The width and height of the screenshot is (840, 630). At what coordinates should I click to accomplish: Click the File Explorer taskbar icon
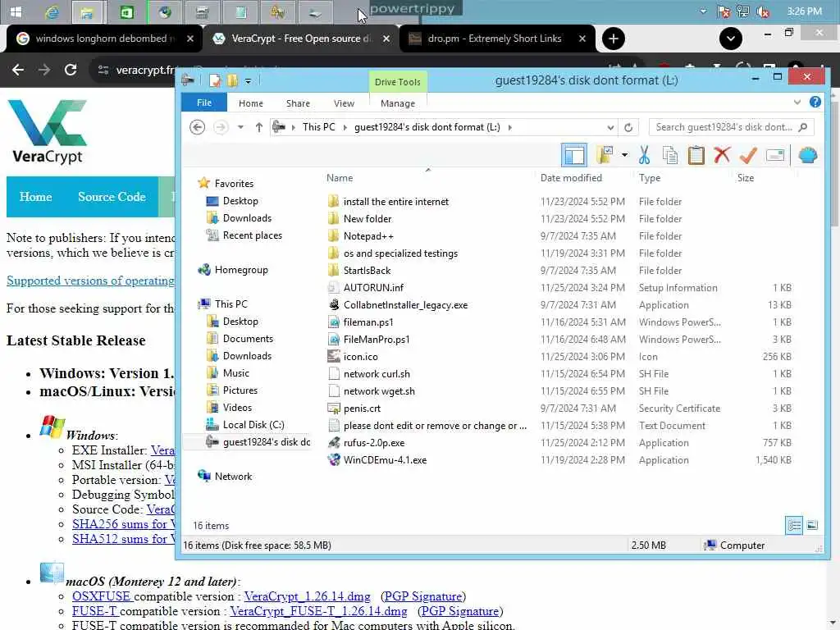87,11
